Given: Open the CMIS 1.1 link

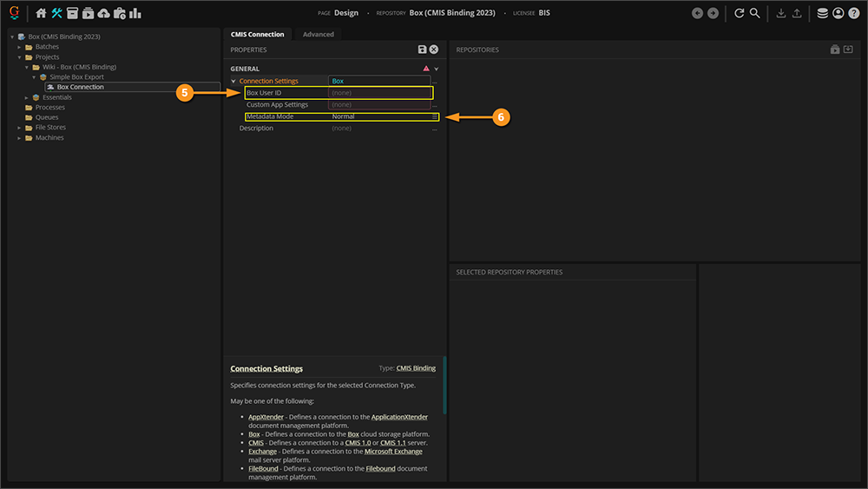Looking at the screenshot, I should pyautogui.click(x=392, y=442).
